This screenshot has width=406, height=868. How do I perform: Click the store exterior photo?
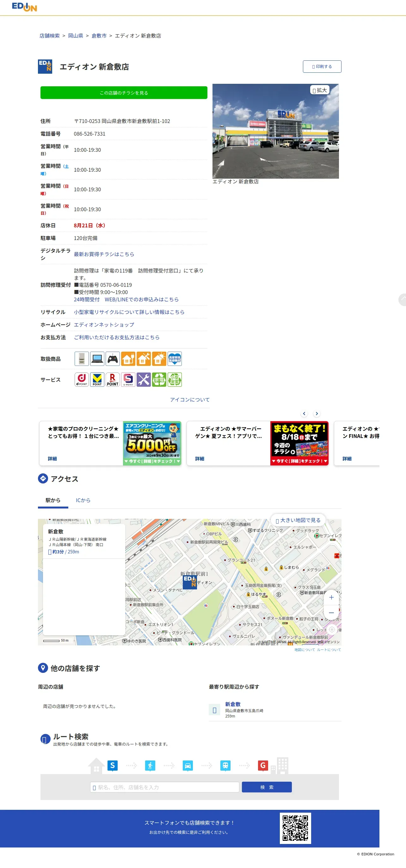275,131
